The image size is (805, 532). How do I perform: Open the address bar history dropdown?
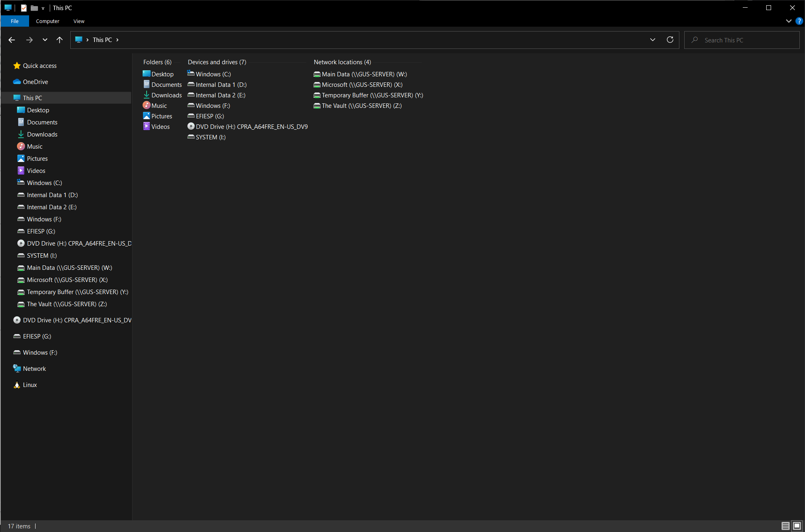[653, 40]
